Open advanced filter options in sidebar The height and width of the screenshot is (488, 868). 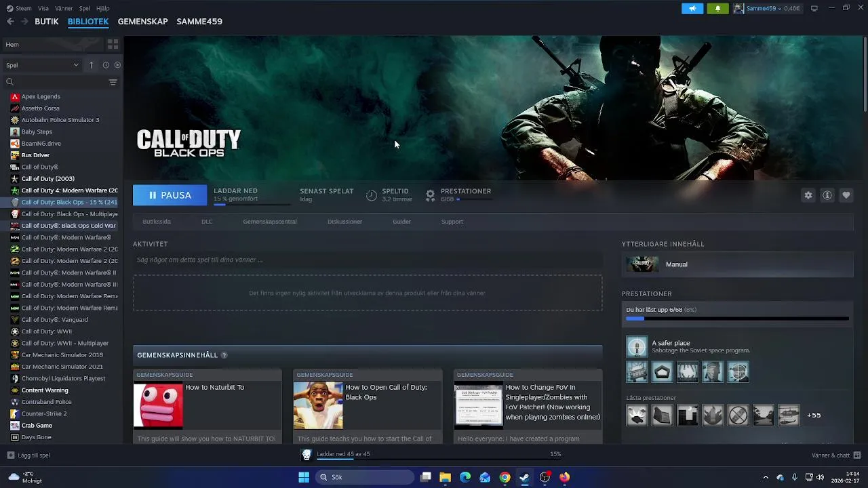[113, 82]
